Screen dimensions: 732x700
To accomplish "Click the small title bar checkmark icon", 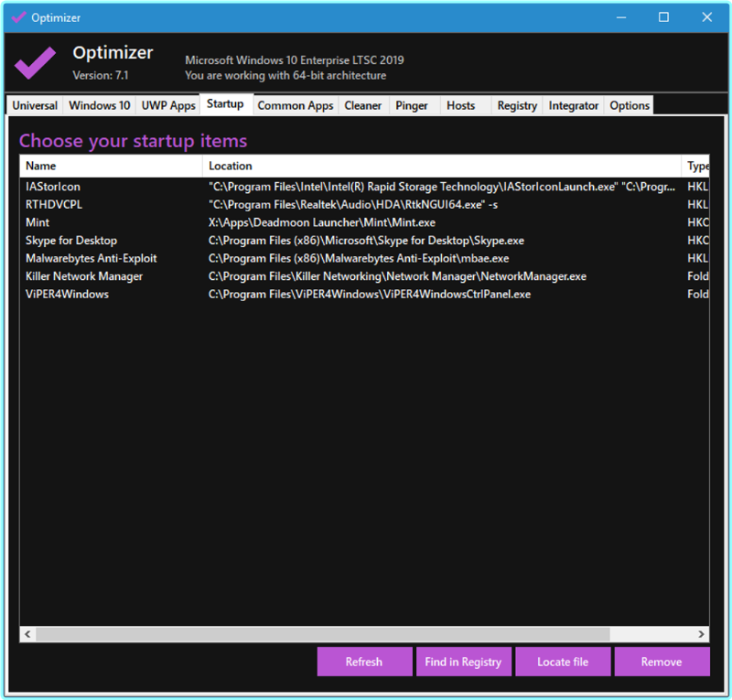I will (x=18, y=17).
